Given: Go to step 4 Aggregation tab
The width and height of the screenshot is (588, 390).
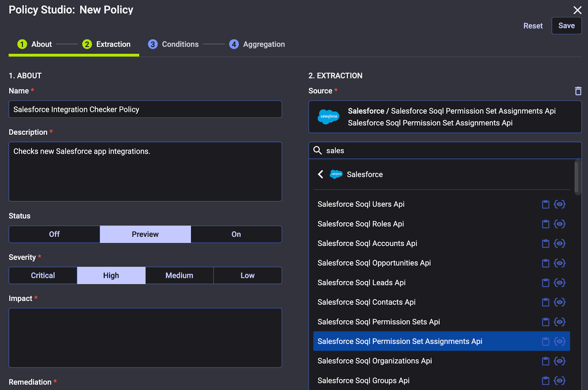Looking at the screenshot, I should pyautogui.click(x=257, y=44).
